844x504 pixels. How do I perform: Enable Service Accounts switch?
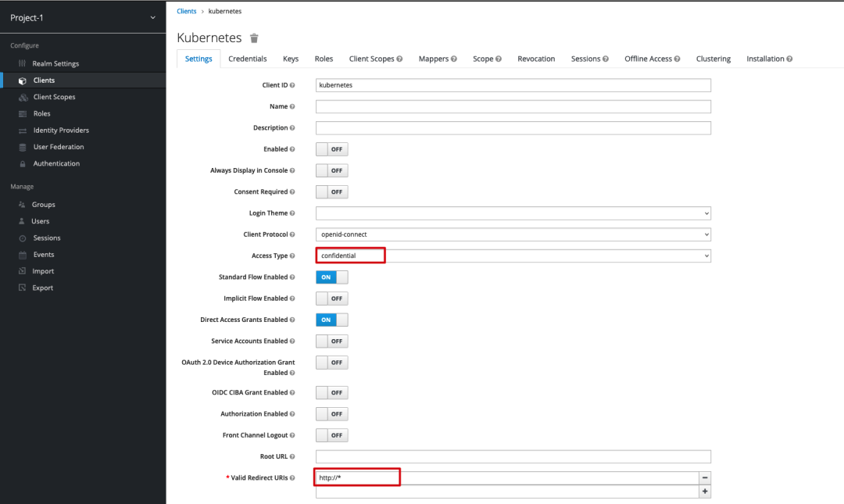331,341
